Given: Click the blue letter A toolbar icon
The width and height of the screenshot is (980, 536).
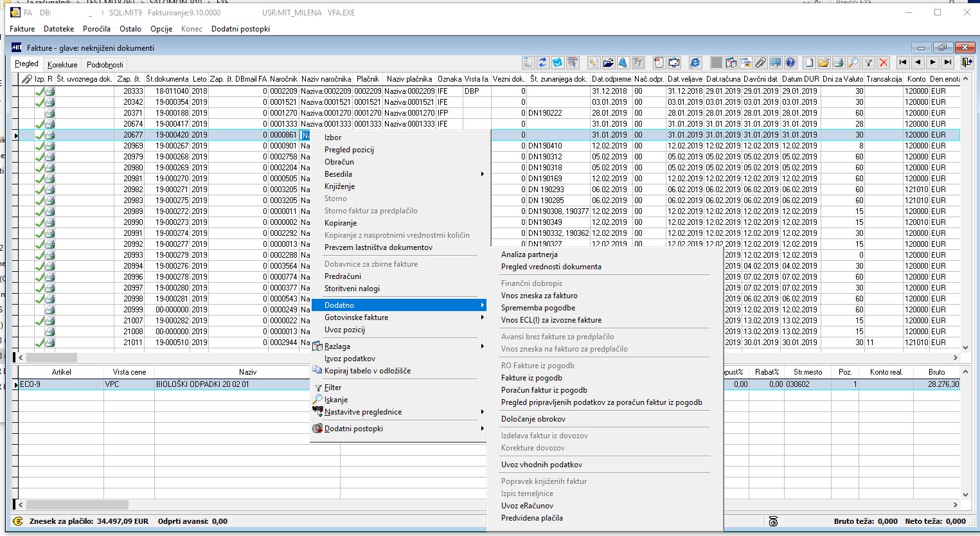Looking at the screenshot, I should [x=623, y=62].
